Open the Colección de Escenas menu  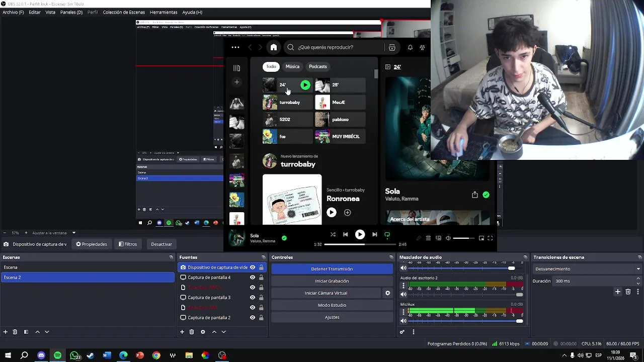[124, 12]
